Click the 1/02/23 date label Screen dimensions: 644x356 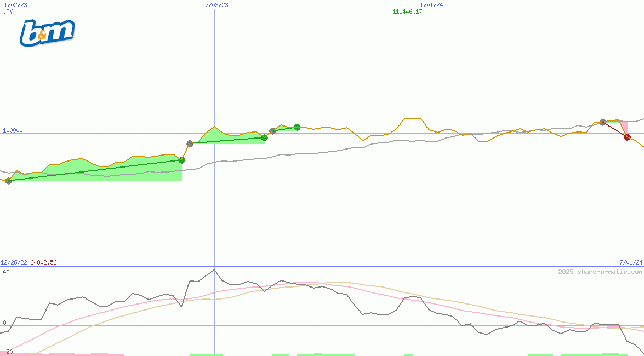[x=15, y=5]
